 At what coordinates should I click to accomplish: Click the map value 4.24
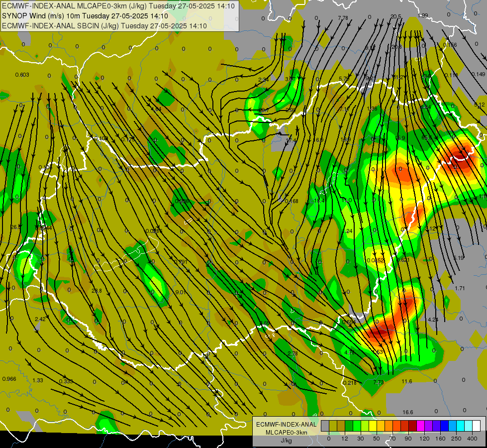point(433,319)
